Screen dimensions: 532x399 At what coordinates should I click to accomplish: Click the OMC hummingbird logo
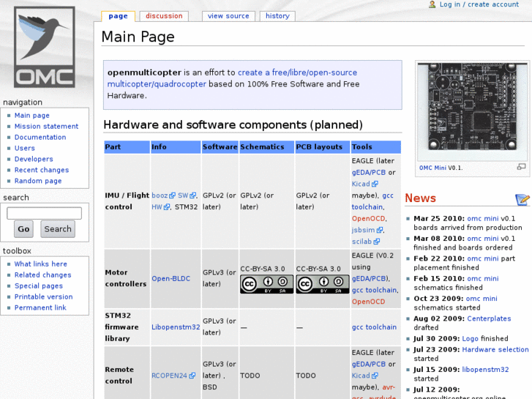[x=45, y=47]
